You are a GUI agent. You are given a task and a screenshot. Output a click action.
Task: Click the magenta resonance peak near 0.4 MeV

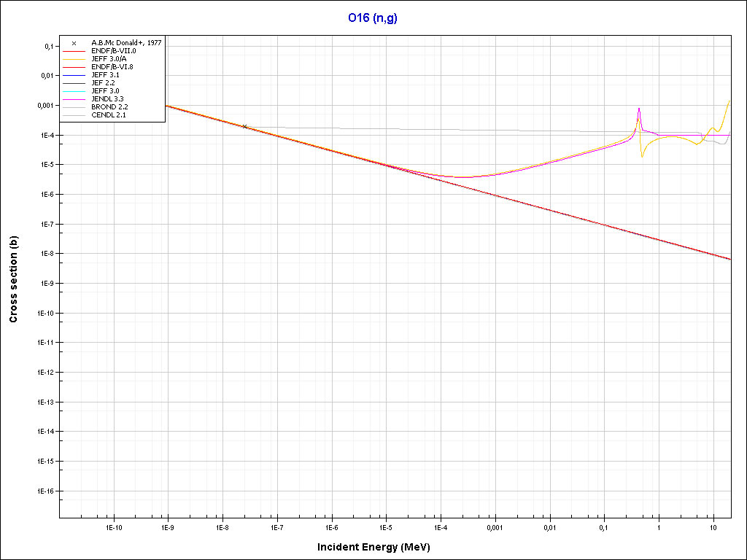pyautogui.click(x=639, y=109)
